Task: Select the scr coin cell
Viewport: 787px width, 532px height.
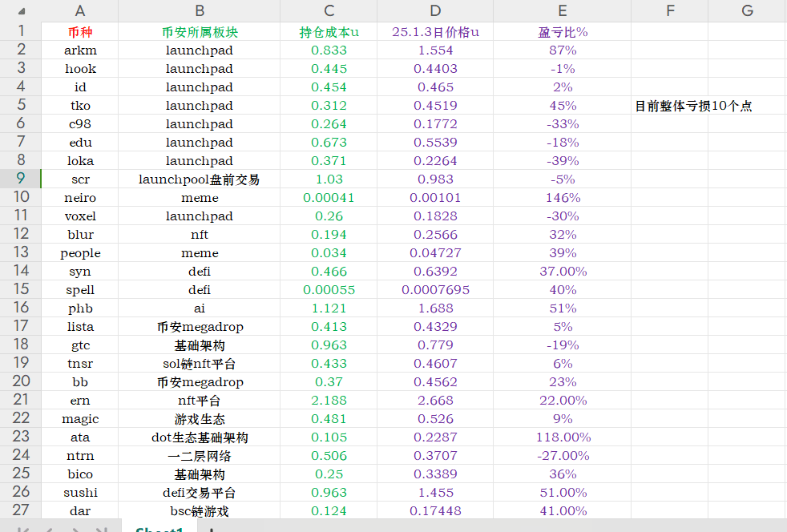Action: click(x=80, y=179)
